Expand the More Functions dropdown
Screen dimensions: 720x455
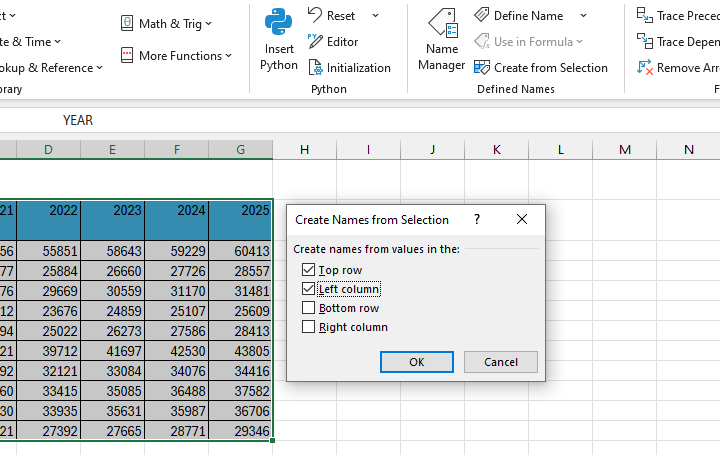pos(228,56)
